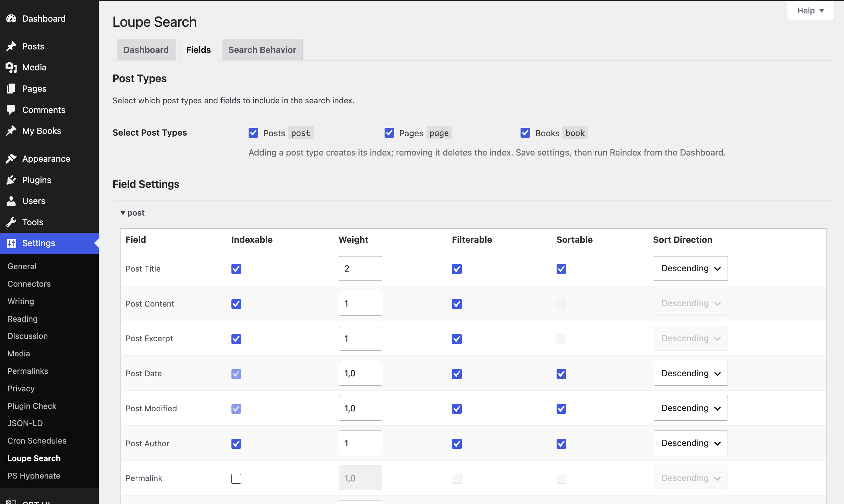Open JSON-LD settings link
Screen dimensions: 844x504
point(25,423)
